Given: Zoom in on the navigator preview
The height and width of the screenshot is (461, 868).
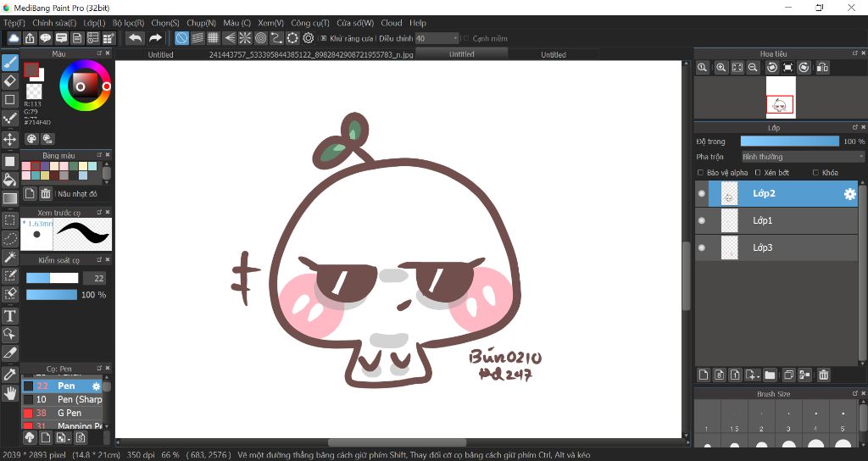Looking at the screenshot, I should pos(721,68).
